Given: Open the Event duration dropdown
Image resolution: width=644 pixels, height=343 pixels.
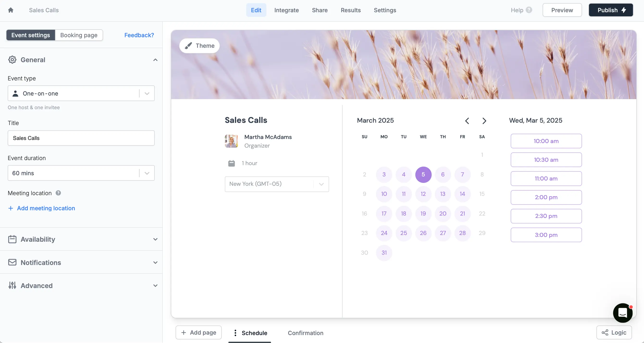Looking at the screenshot, I should coord(81,173).
